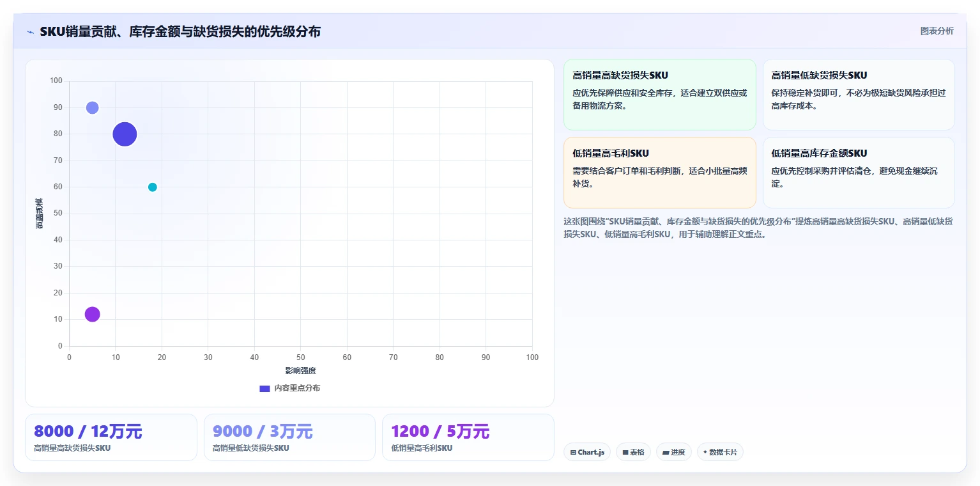Click the x-axis tick label 100
This screenshot has width=980, height=486.
532,357
